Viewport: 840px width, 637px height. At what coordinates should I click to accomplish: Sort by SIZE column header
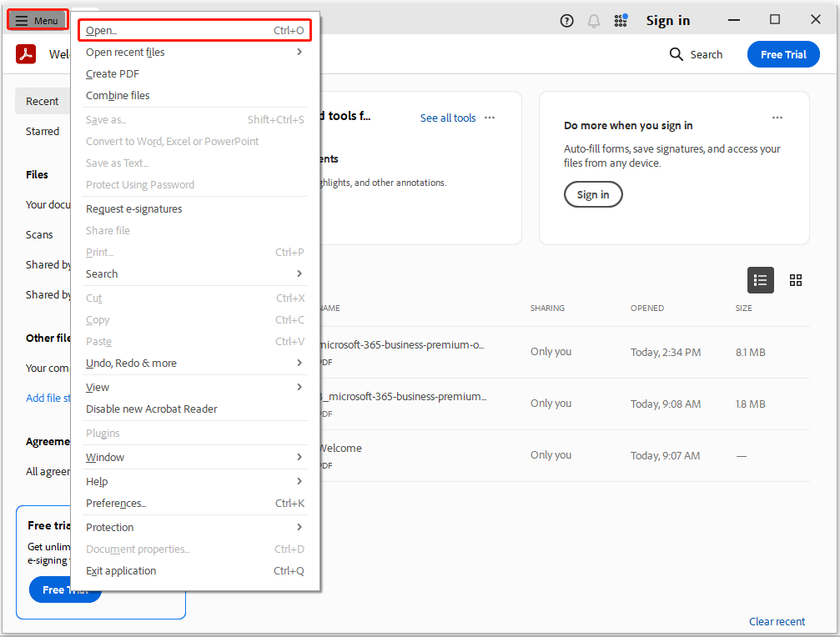click(743, 308)
